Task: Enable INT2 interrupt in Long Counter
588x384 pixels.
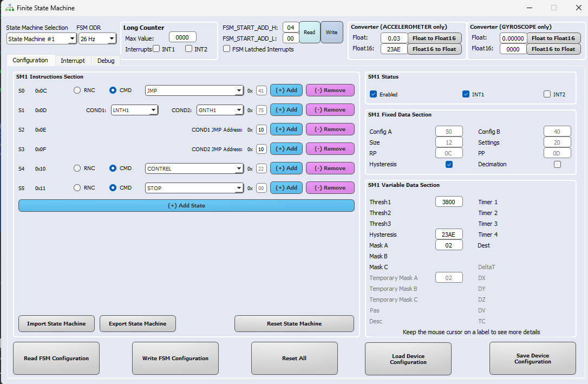Action: click(188, 49)
